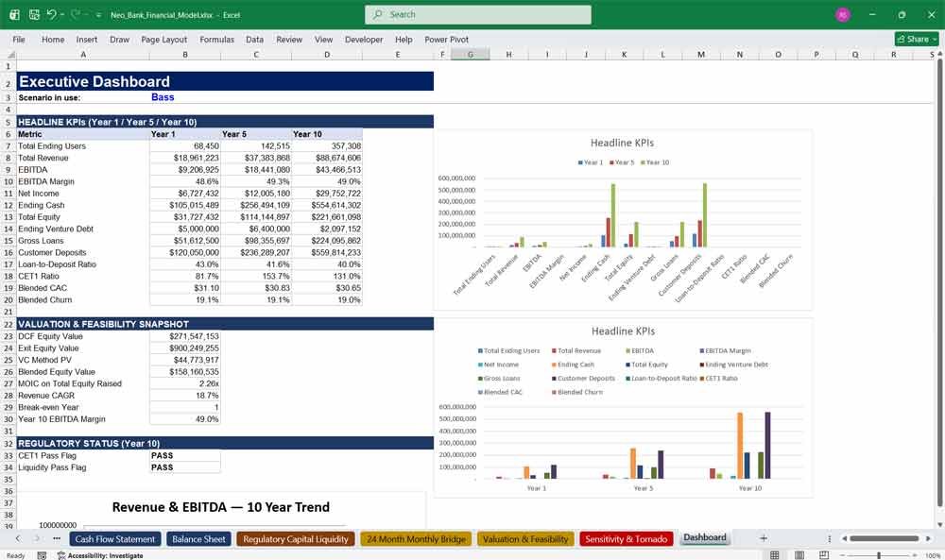This screenshot has width=945, height=560.
Task: Click the Dashboard sheet tab
Action: pyautogui.click(x=705, y=537)
